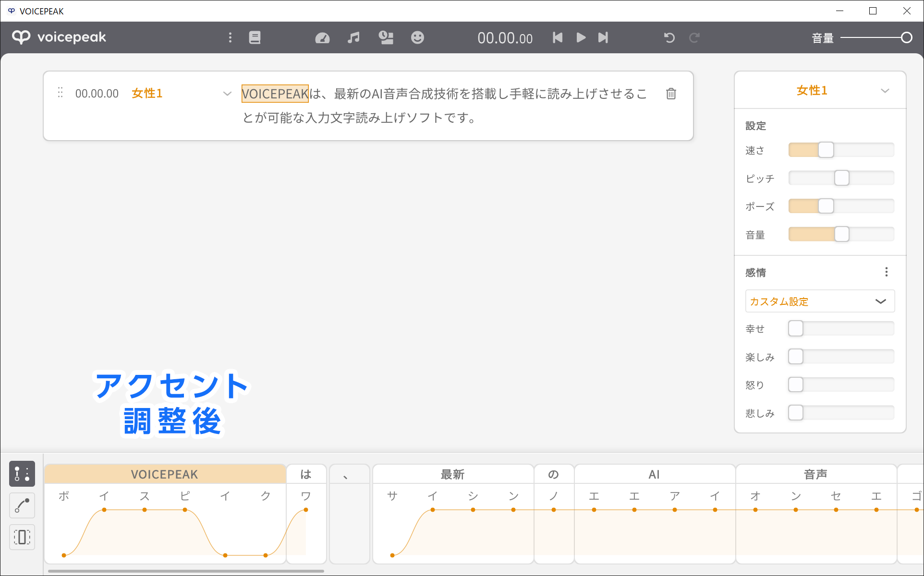Screen dimensions: 924x576
Task: Maximize the VOICEPEAK window
Action: pos(873,11)
